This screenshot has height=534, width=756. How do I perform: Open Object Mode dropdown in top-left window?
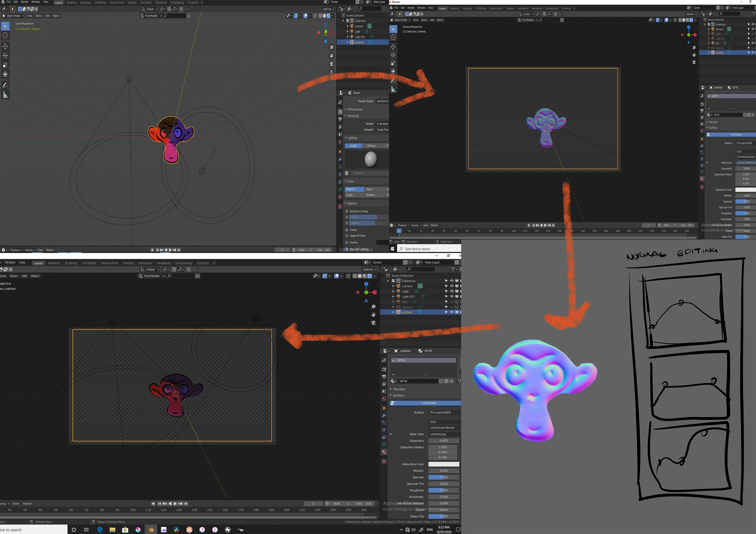tap(13, 16)
